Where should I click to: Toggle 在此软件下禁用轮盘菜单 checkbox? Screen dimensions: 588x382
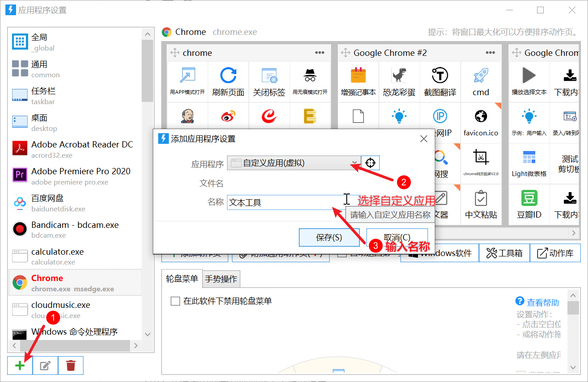point(175,301)
